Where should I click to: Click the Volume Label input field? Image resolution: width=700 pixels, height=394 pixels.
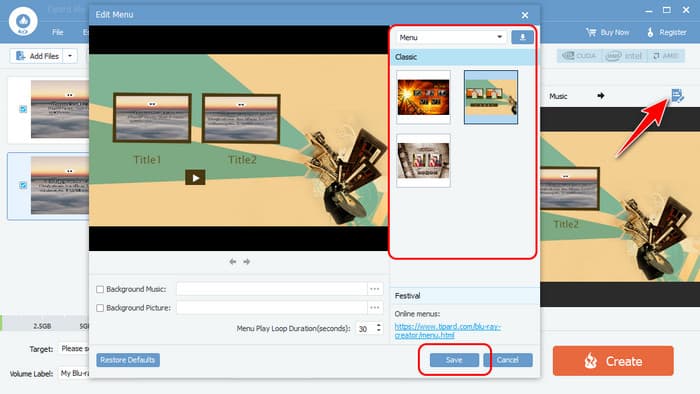74,373
